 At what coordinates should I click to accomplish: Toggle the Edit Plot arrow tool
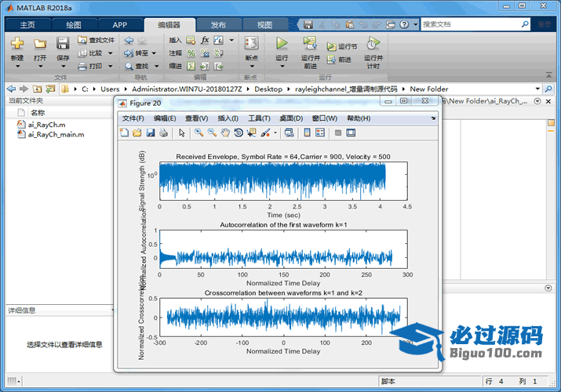point(181,132)
